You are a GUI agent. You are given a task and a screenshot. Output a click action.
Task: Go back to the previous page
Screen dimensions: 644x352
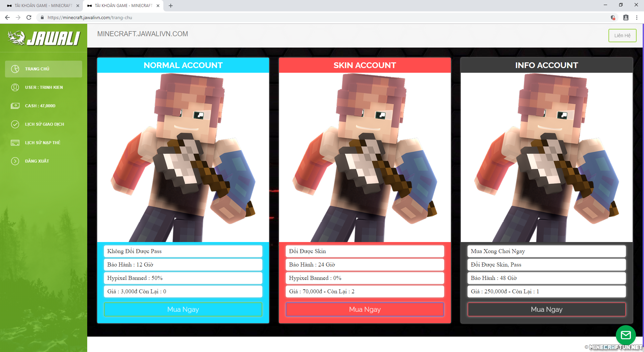pyautogui.click(x=7, y=17)
